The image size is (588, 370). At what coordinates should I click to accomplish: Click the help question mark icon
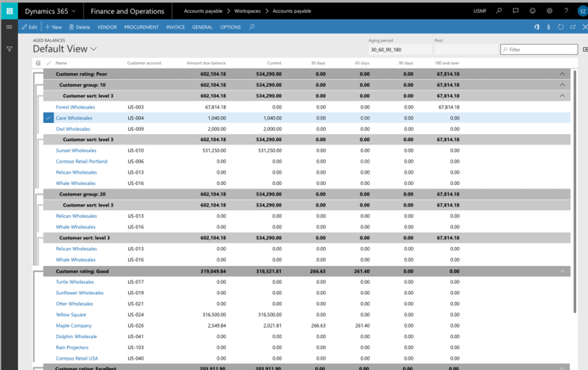coord(566,11)
